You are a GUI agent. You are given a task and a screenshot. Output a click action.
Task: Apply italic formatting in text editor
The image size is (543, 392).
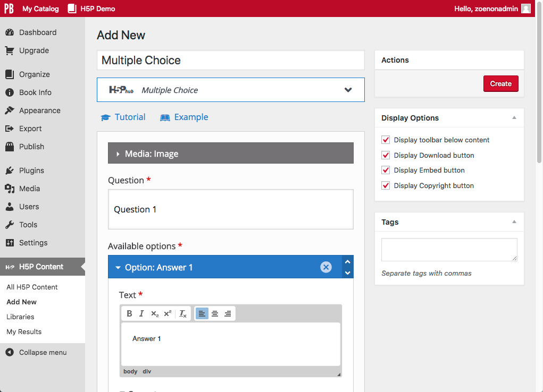point(141,313)
